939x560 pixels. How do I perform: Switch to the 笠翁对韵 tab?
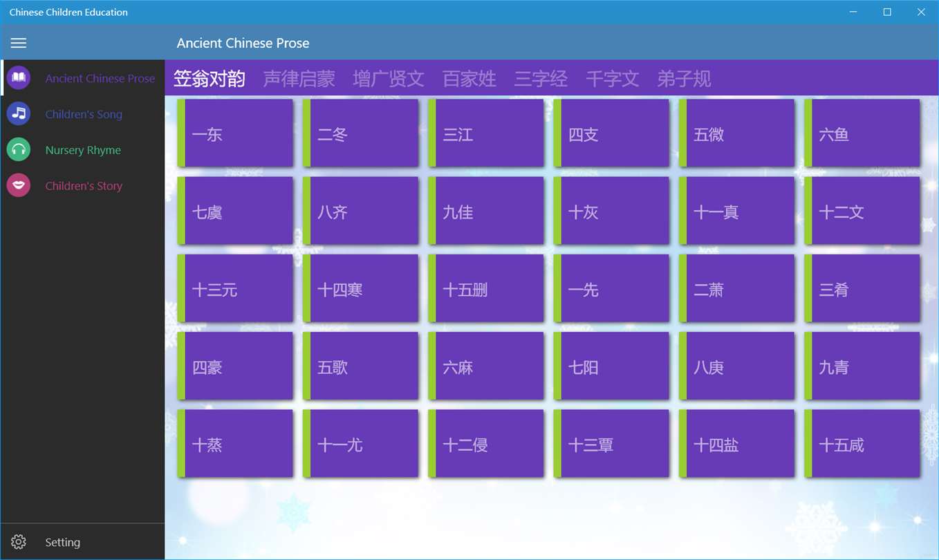209,79
